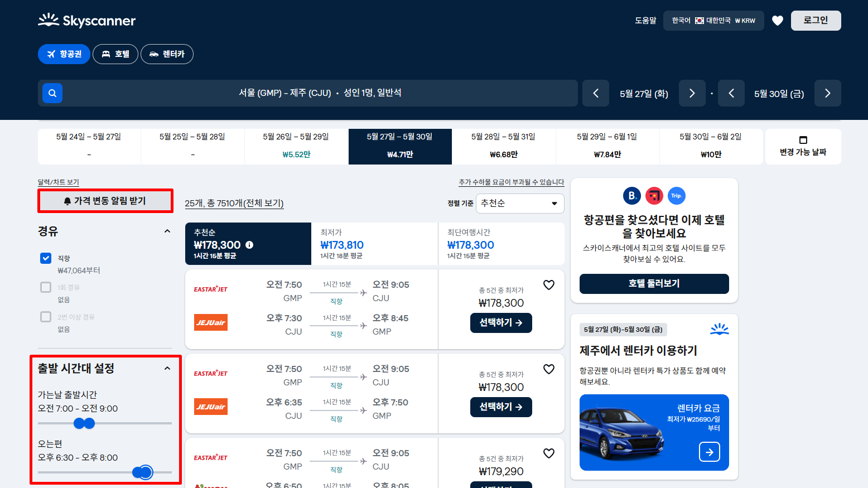Choose date range 5월 25일 – 5월 28일
This screenshot has height=488, width=868.
(192, 146)
